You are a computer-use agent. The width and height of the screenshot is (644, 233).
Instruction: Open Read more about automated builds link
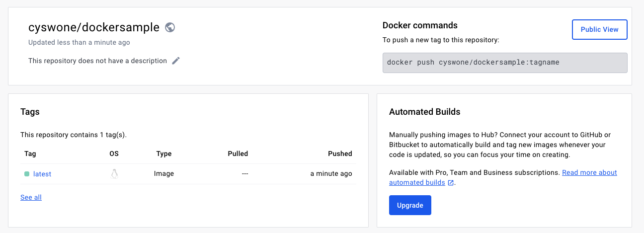pos(589,172)
